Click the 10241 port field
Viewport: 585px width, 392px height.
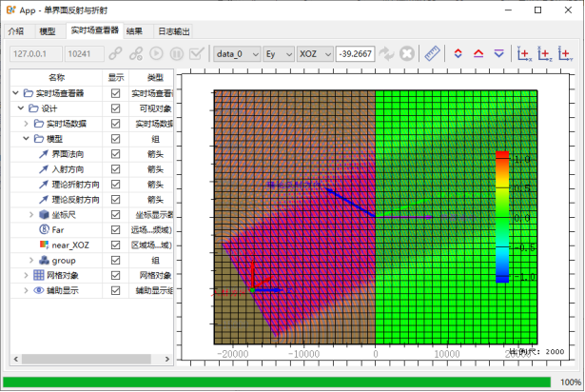(x=84, y=54)
